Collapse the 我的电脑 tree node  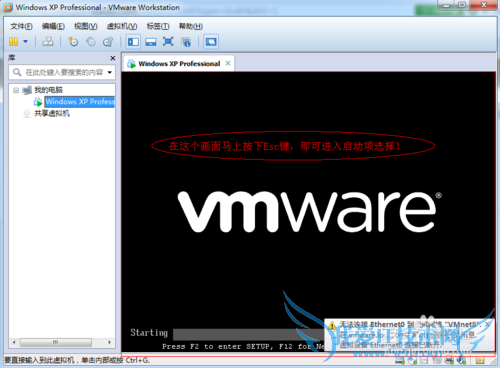click(x=16, y=90)
